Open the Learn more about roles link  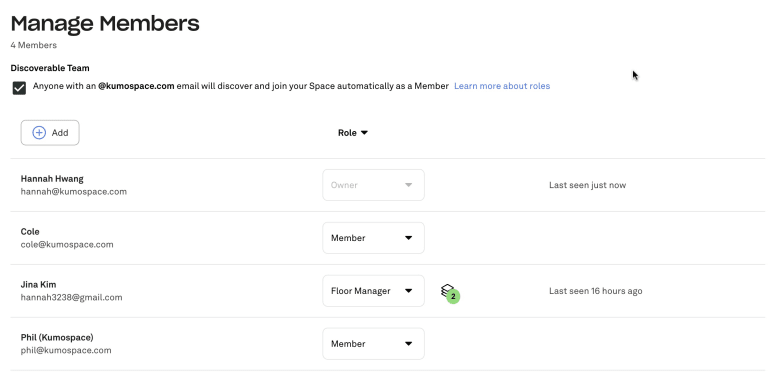pos(502,86)
